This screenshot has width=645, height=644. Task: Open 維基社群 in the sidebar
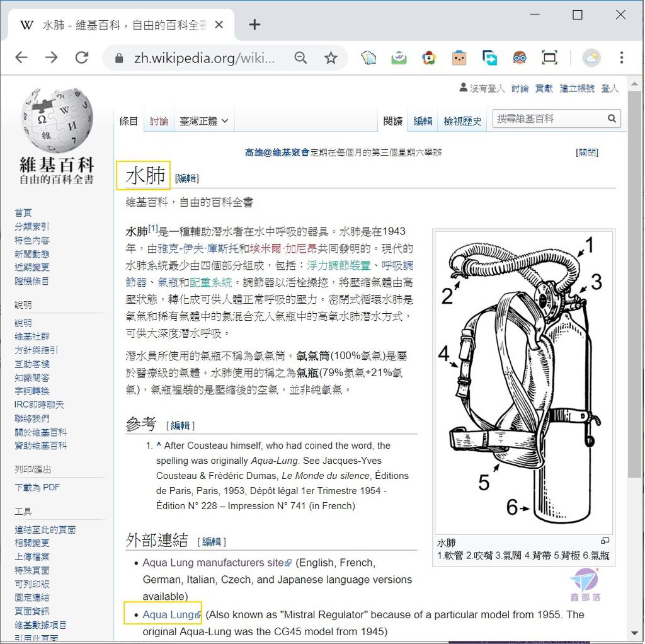coord(31,336)
